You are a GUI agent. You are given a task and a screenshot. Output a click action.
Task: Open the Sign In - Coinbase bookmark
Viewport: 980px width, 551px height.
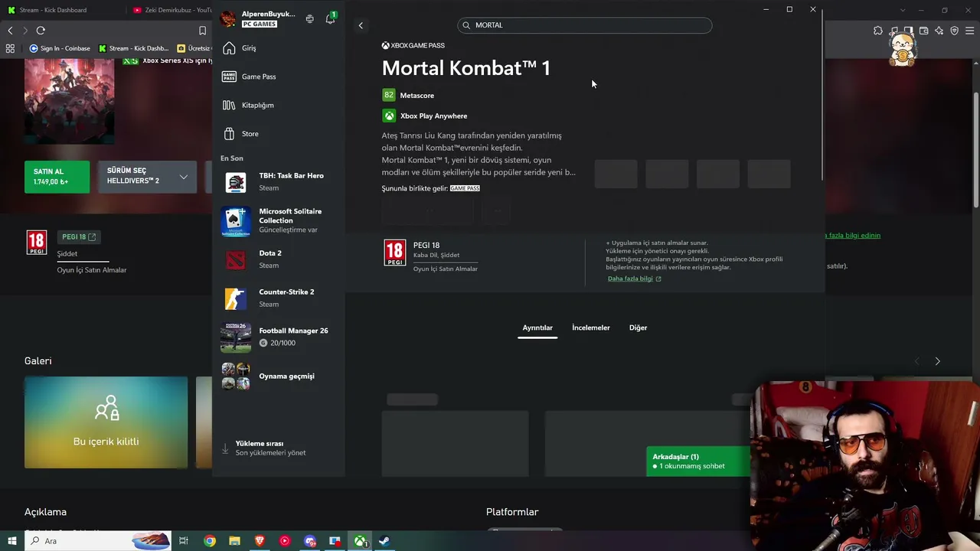[60, 48]
